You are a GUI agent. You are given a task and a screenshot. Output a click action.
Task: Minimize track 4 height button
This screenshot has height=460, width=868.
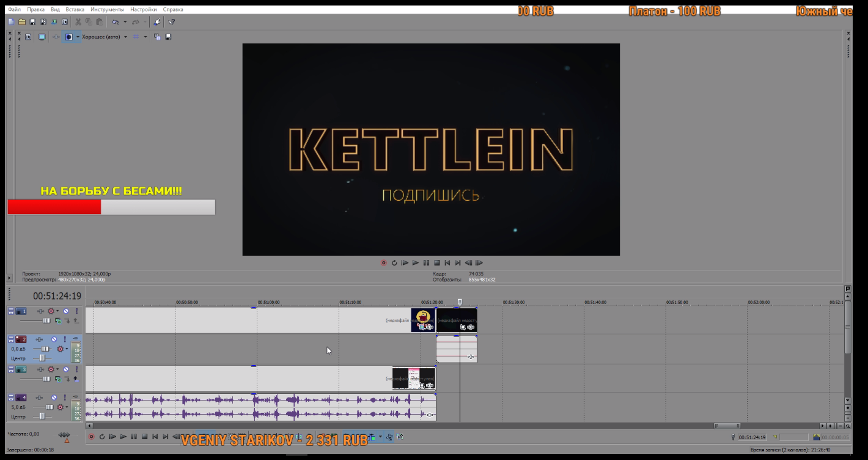tap(11, 395)
